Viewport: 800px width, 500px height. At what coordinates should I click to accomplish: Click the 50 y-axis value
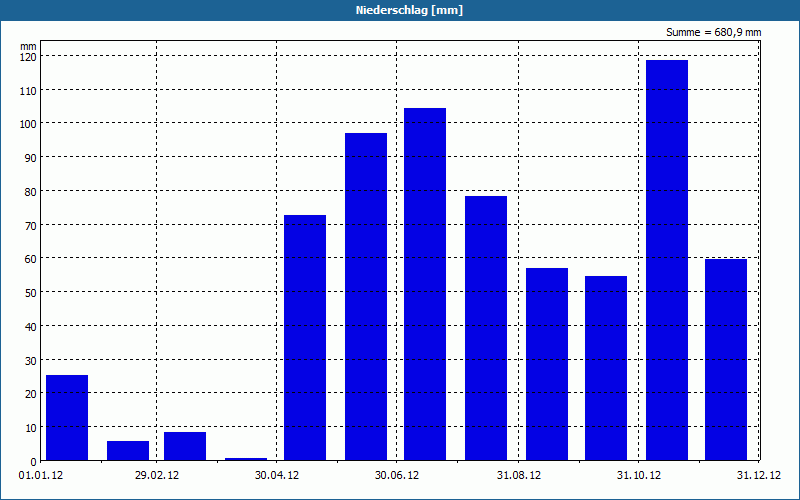[x=31, y=293]
